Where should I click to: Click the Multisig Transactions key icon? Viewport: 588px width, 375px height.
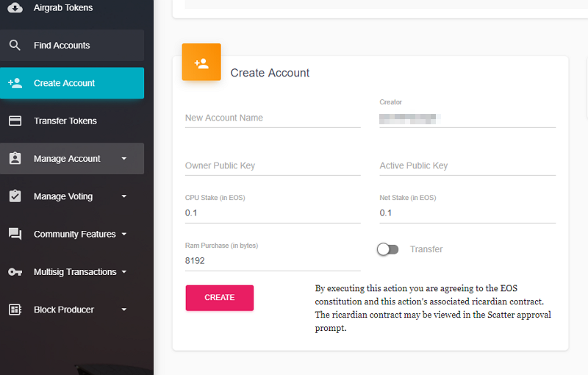coord(15,272)
